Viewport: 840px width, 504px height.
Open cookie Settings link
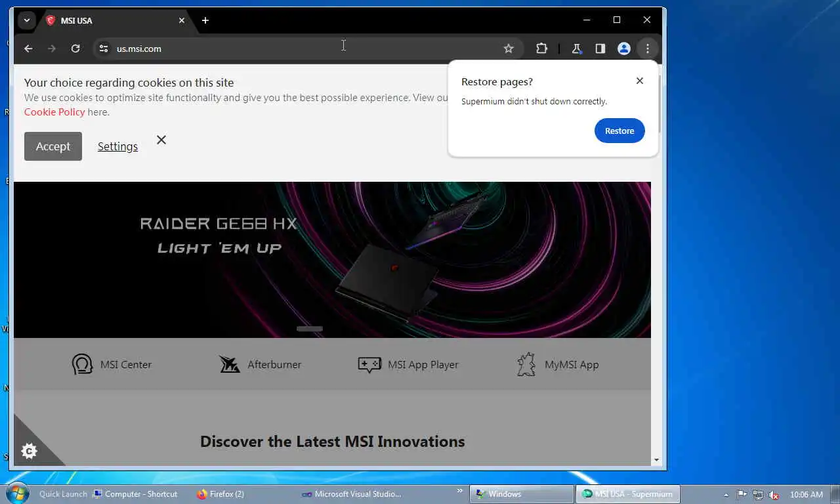tap(117, 146)
